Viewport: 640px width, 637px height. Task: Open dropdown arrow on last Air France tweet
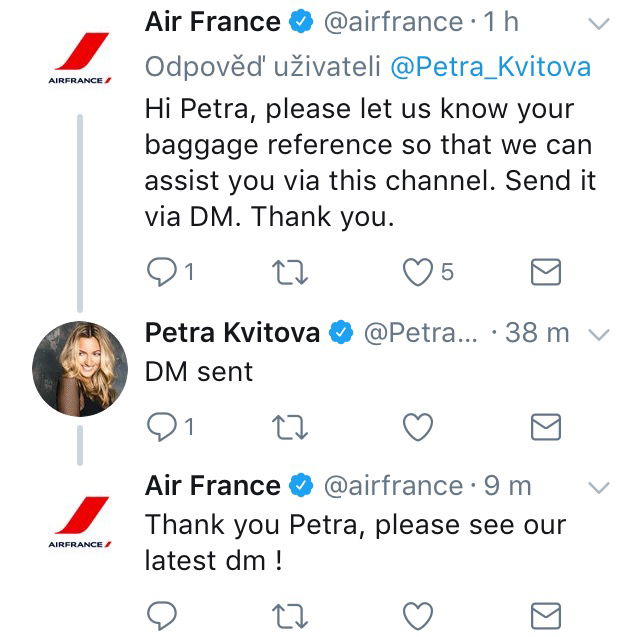click(x=598, y=487)
